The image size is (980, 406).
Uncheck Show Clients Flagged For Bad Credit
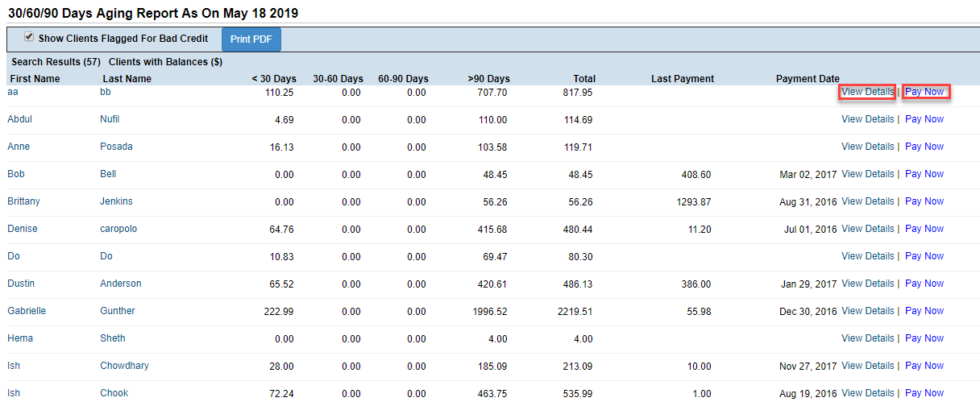(x=30, y=37)
